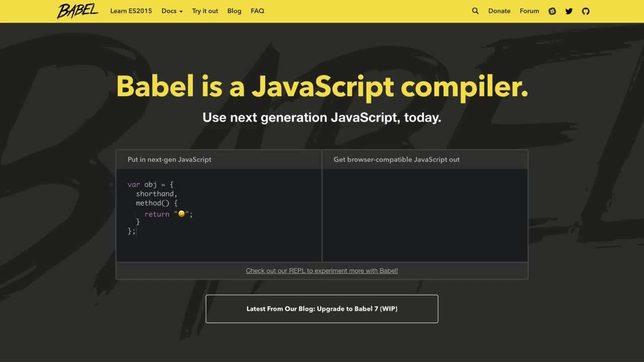
Task: Place the cursor after the return statement
Action: [193, 214]
